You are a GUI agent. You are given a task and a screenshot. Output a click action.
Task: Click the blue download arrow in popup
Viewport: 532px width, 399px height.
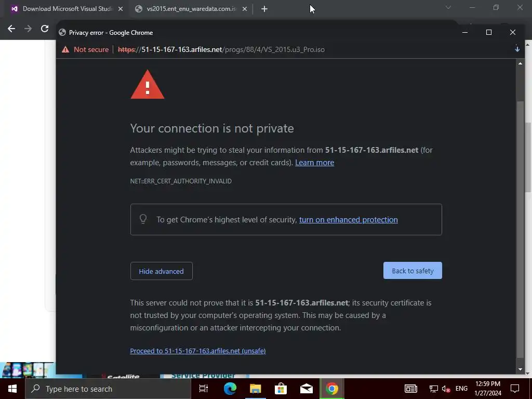517,49
